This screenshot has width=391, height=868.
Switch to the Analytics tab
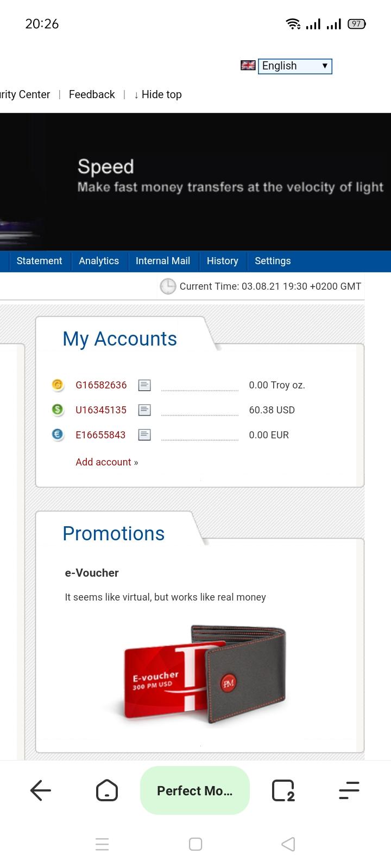point(99,261)
